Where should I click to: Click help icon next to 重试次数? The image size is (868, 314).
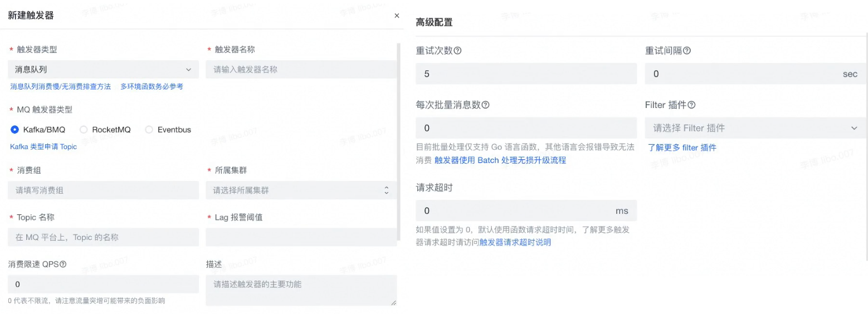458,51
